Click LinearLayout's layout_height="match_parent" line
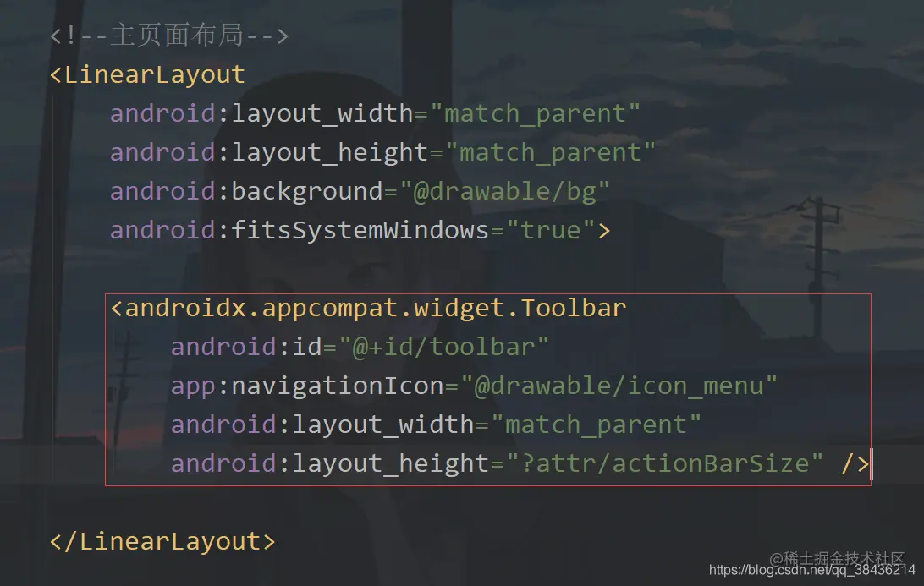This screenshot has width=924, height=586. pyautogui.click(x=382, y=152)
